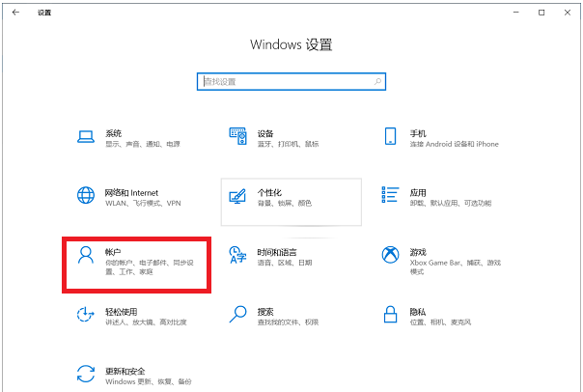This screenshot has height=392, width=583.
Task: Minimize the 设置 window
Action: (512, 13)
